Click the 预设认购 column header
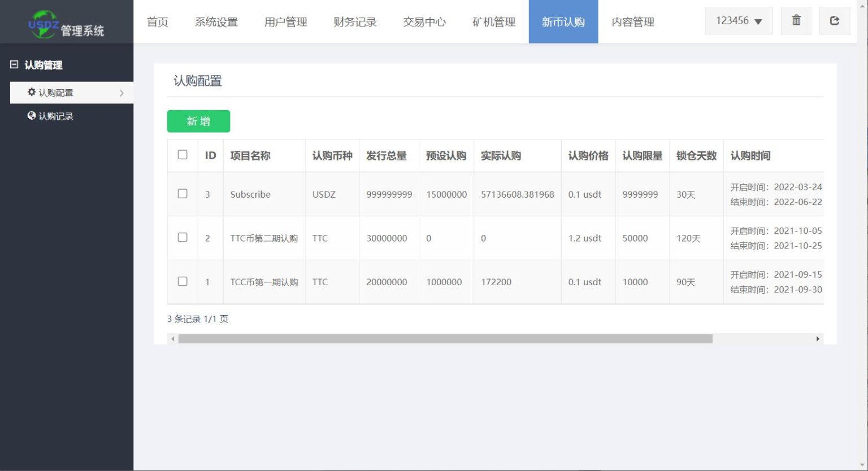Viewport: 868px width, 471px height. pyautogui.click(x=446, y=156)
